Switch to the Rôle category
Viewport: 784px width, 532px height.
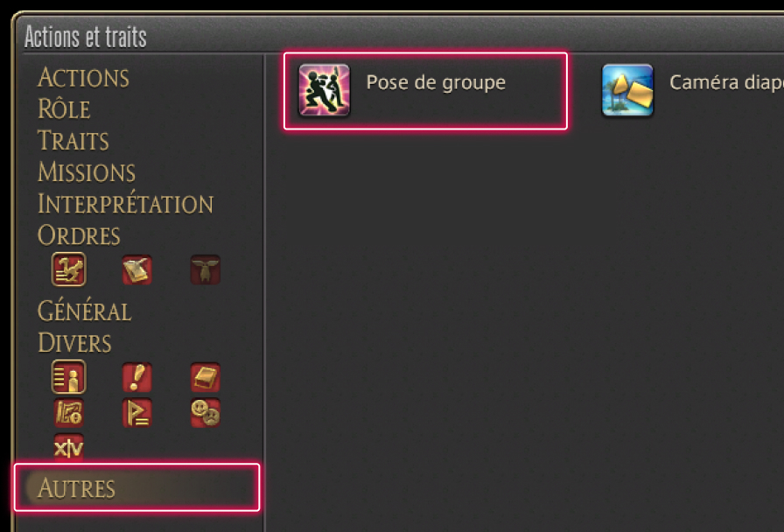[64, 109]
